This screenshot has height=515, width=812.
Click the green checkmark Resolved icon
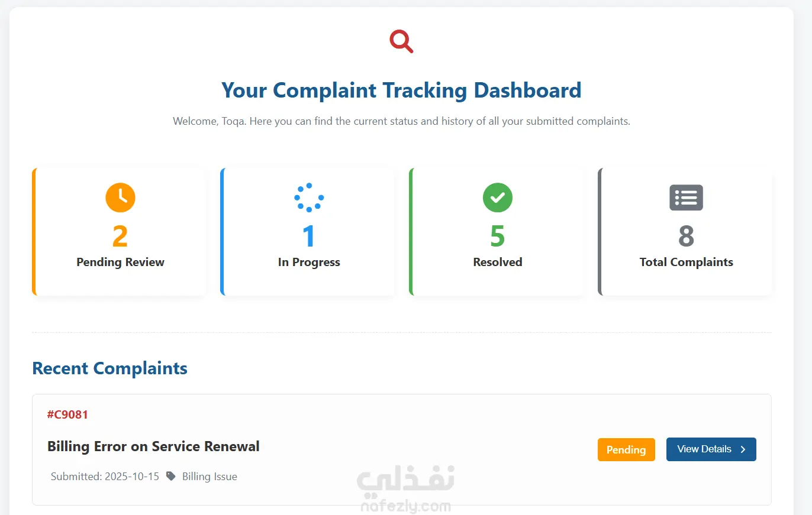[498, 197]
